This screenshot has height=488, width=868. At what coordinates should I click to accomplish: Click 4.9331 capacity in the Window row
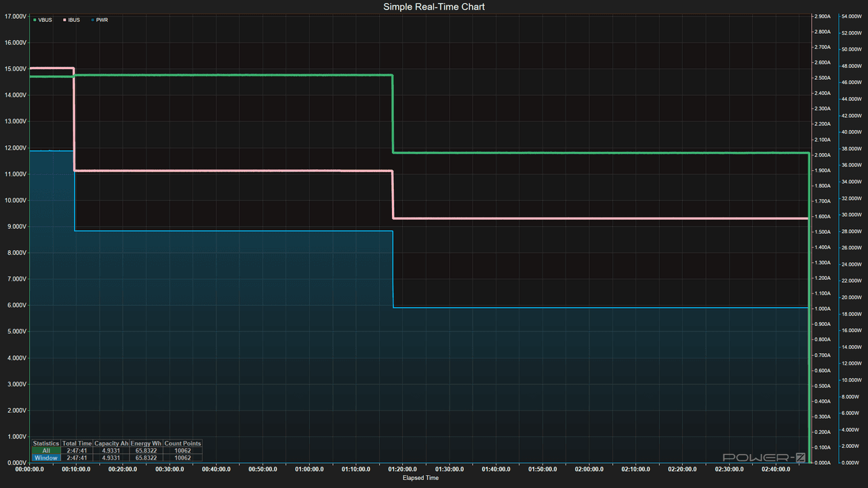coord(111,458)
